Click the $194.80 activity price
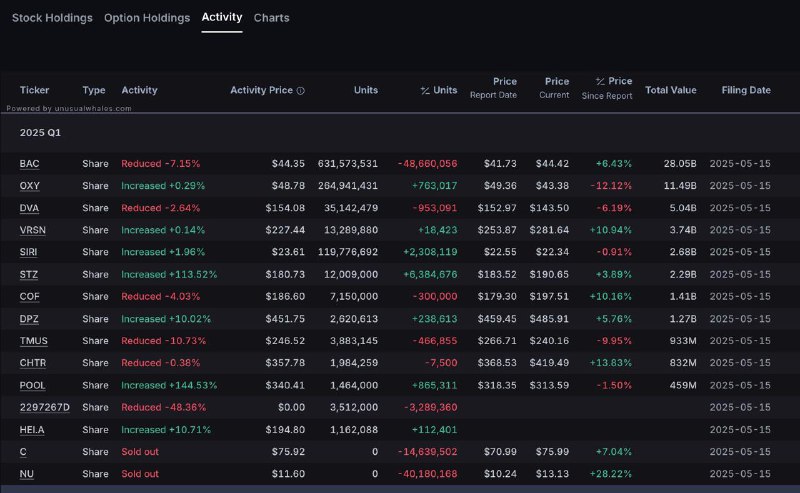The width and height of the screenshot is (800, 493). point(285,430)
